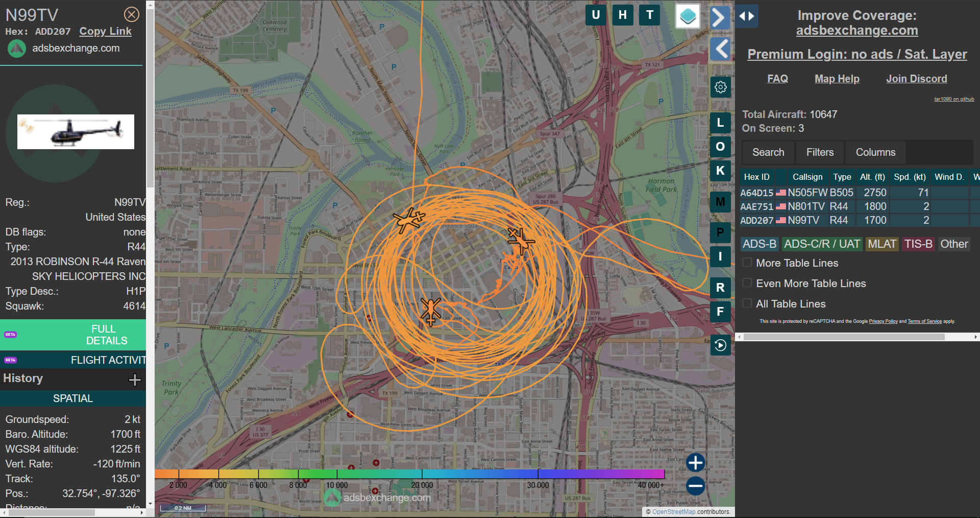980x518 pixels.
Task: Click the R map button
Action: (720, 288)
